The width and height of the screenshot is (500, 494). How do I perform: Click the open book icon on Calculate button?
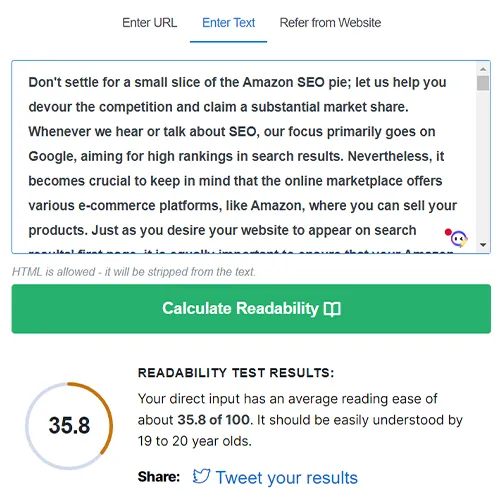click(x=332, y=309)
